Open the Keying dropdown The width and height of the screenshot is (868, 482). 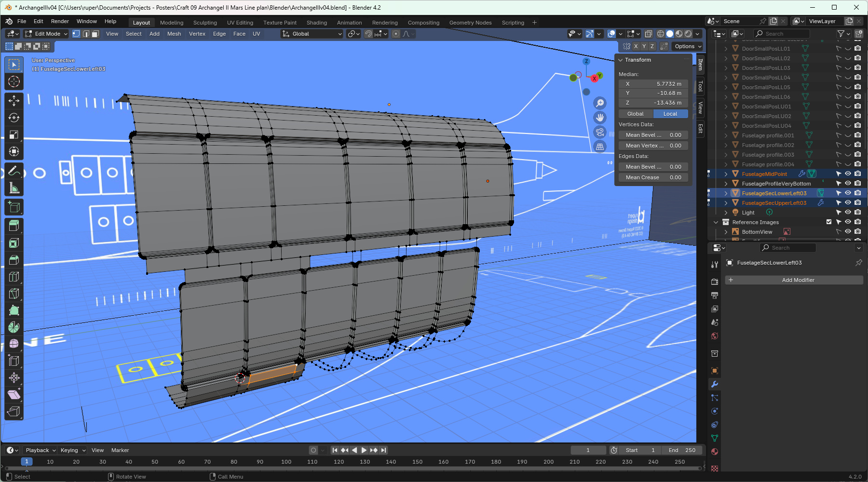tap(73, 450)
